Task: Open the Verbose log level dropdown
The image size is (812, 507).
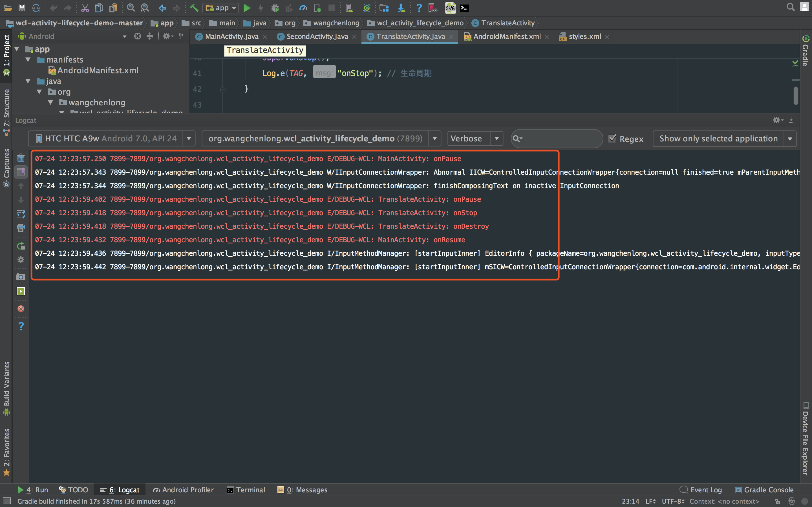Action: pos(475,139)
